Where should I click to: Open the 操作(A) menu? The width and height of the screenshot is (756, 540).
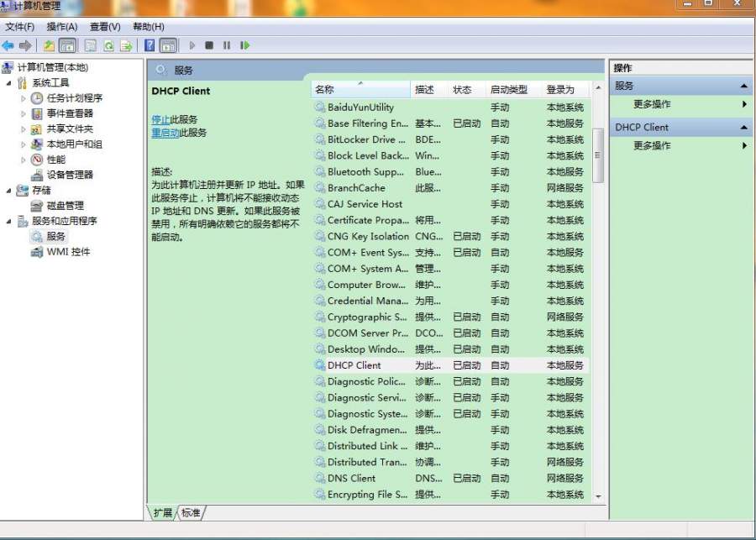(x=61, y=27)
